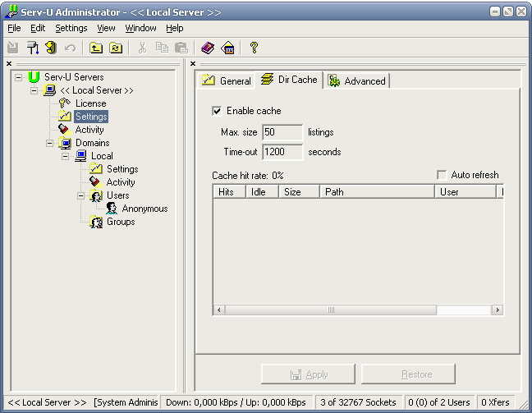Click the '0 Xfers' status bar entry
The height and width of the screenshot is (413, 532).
[x=495, y=402]
